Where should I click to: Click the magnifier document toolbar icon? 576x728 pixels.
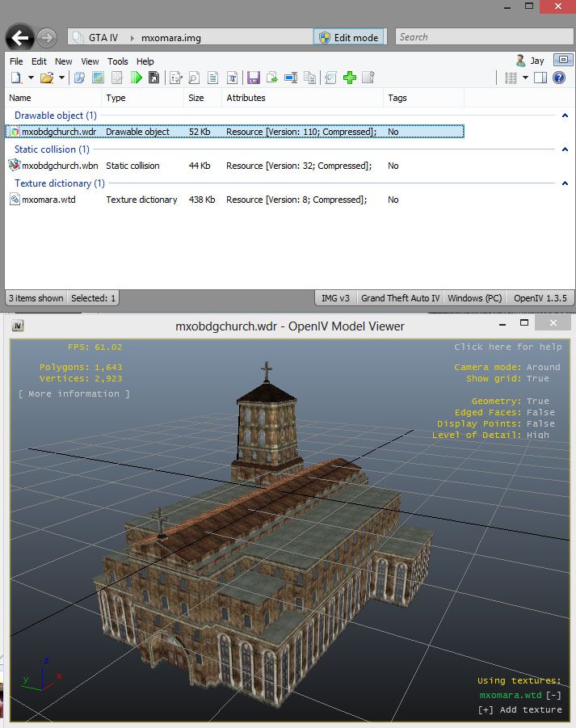(x=194, y=78)
